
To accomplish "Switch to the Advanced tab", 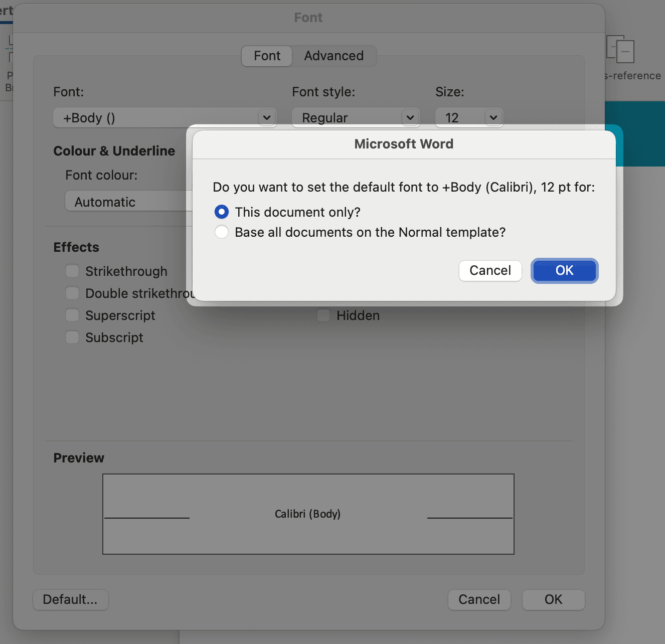I will 334,56.
